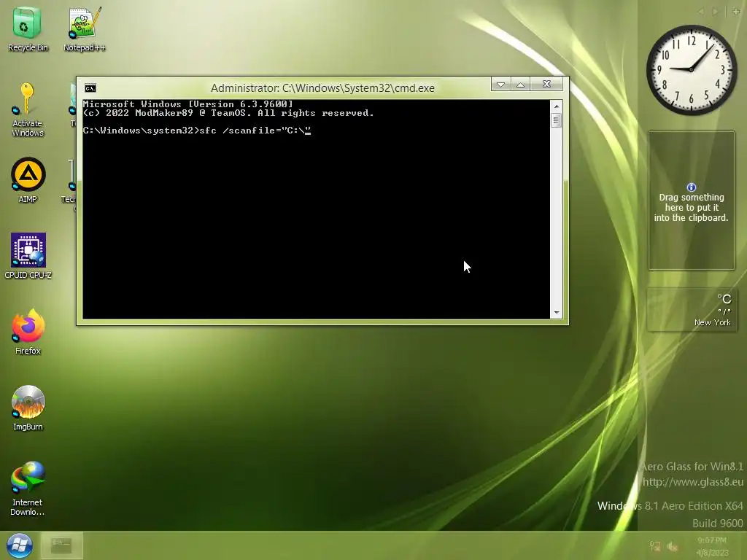Click the sidebar add gadget plus button
The height and width of the screenshot is (560, 747).
[x=736, y=12]
